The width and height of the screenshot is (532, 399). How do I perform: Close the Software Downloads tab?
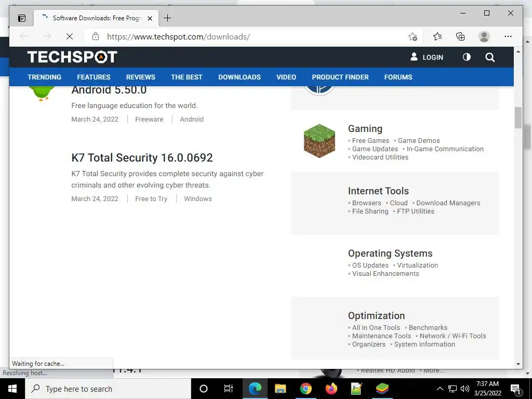150,18
